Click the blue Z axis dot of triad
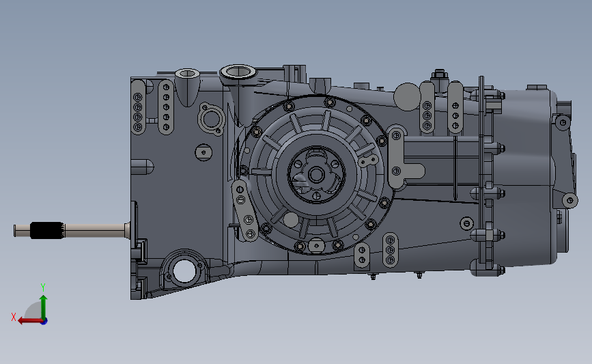 (44, 322)
